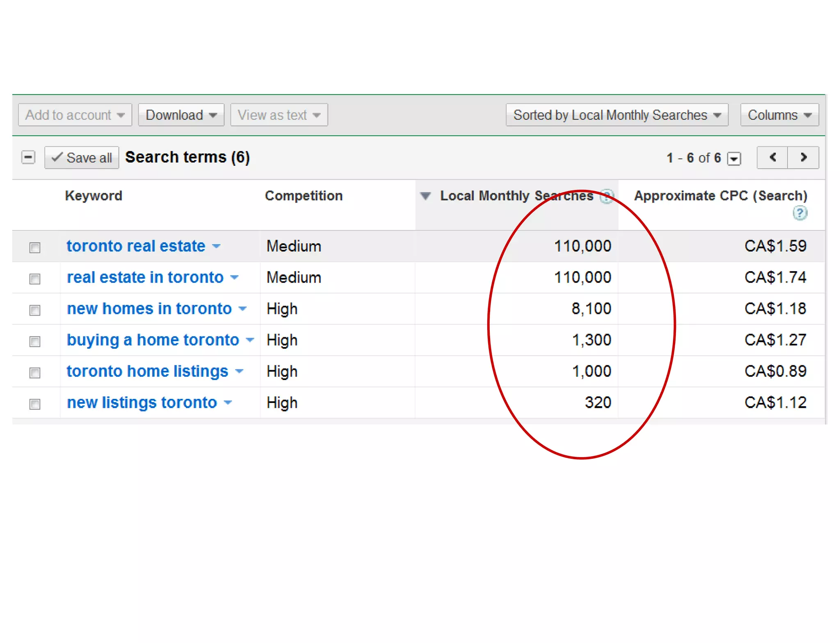Click the 8,100 monthly searches value
The width and height of the screenshot is (840, 643).
[591, 309]
